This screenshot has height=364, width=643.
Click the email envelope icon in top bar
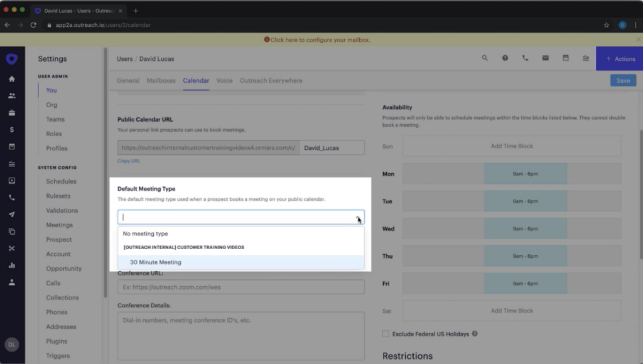coord(546,58)
